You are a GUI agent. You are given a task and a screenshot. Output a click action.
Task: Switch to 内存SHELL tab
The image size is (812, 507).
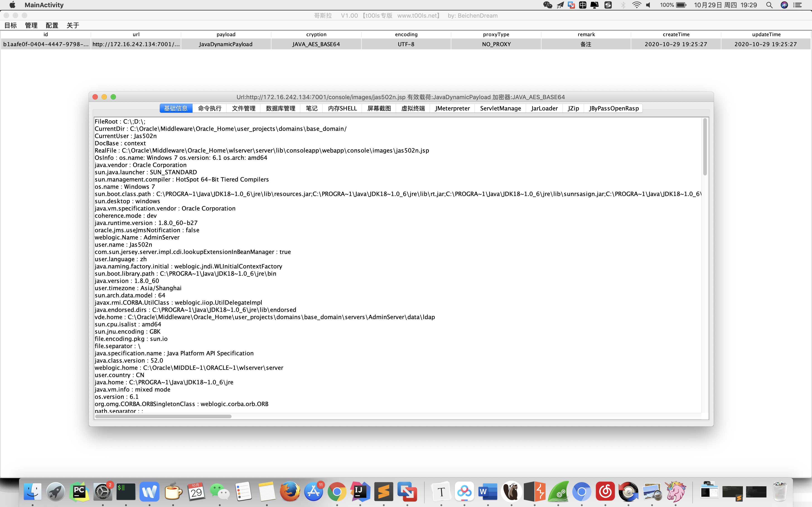[342, 108]
